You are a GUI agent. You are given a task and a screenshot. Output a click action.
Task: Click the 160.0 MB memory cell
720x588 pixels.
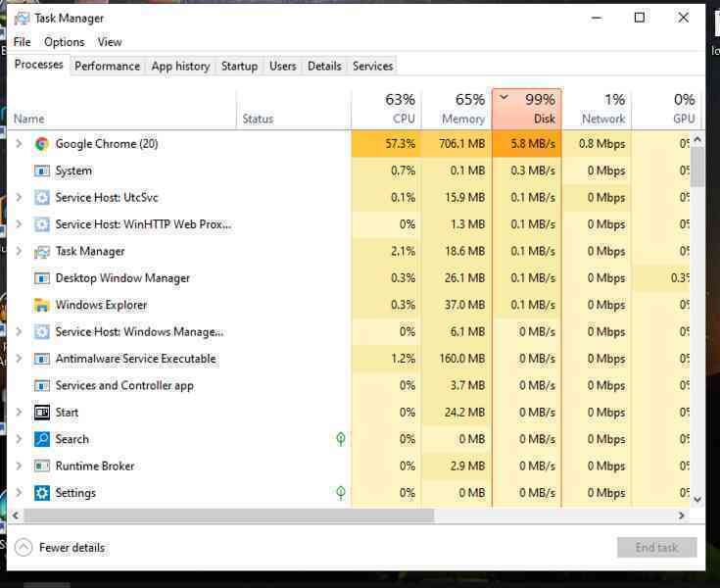tap(456, 359)
